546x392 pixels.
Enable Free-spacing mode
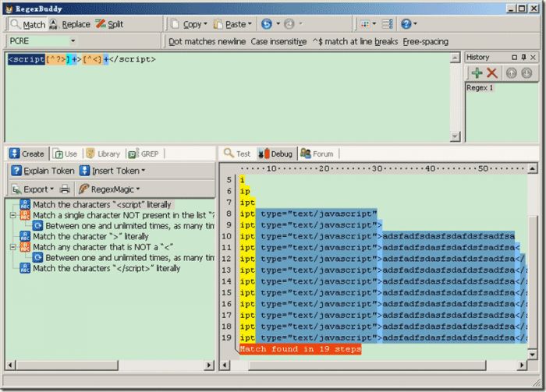click(x=425, y=41)
